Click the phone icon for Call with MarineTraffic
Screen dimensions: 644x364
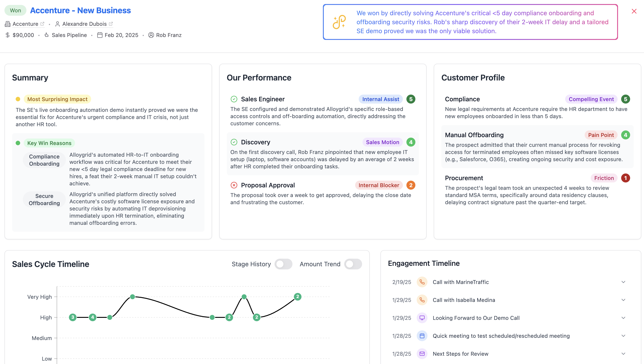(422, 282)
